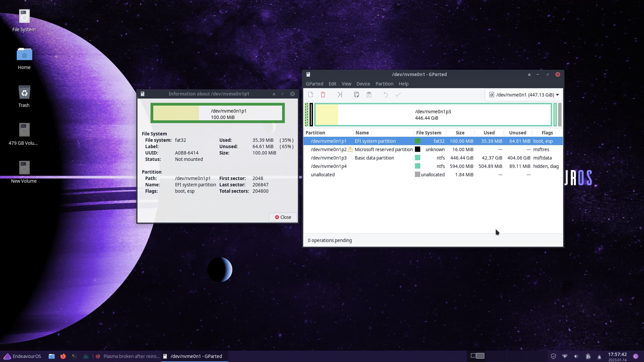The height and width of the screenshot is (362, 644).
Task: Open the /dev/nvme0n1 (447.13 GiB) device dropdown
Action: [x=524, y=95]
